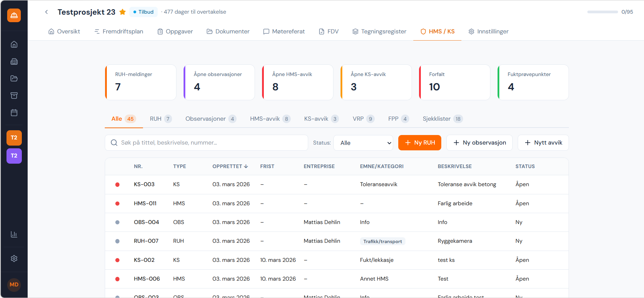This screenshot has width=644, height=298.
Task: Open the Tilbud project status badge
Action: point(143,12)
